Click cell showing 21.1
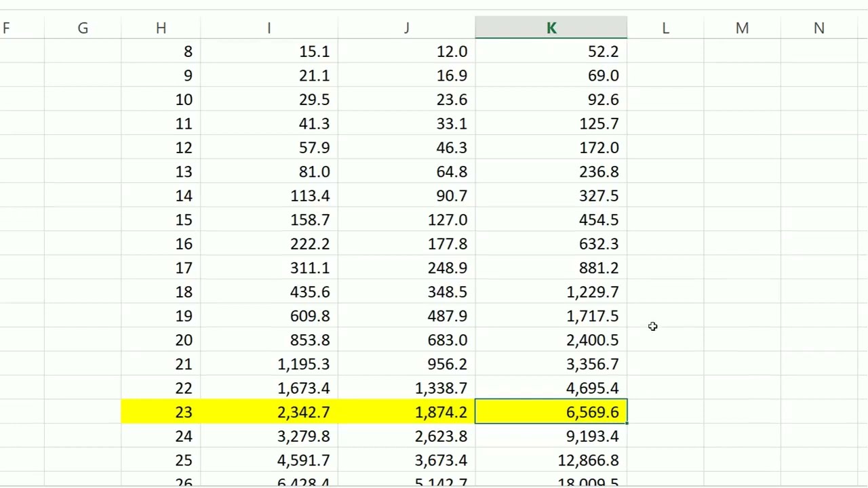The image size is (868, 488). pos(269,75)
